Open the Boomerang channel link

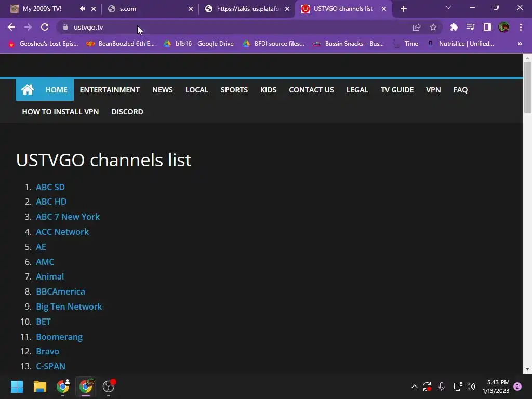point(59,337)
